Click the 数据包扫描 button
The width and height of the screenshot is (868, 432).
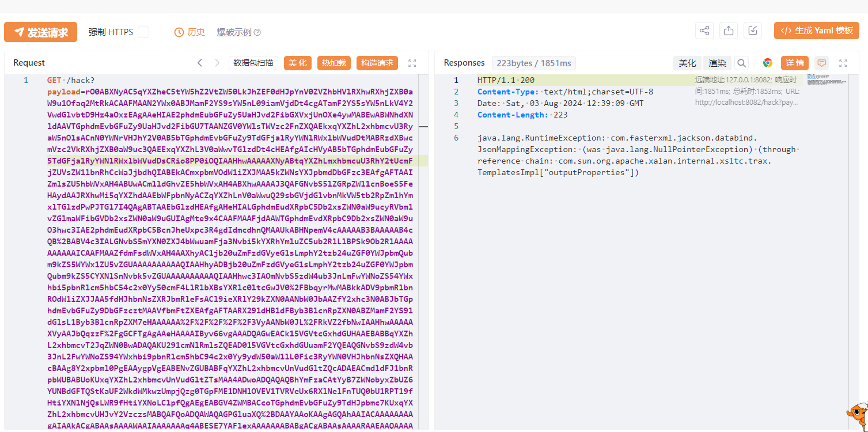[253, 63]
